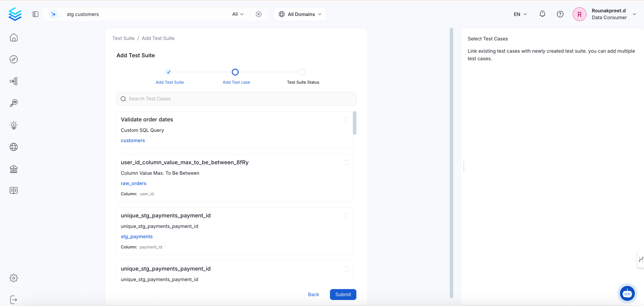Screen dimensions: 644x306
Task: Expand the EN language dropdown
Action: 520,14
